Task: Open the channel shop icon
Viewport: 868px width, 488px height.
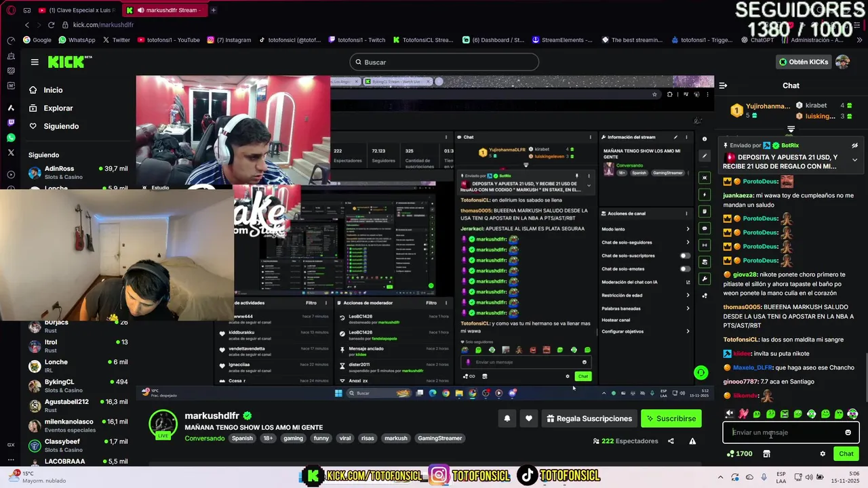Action: pos(767,454)
